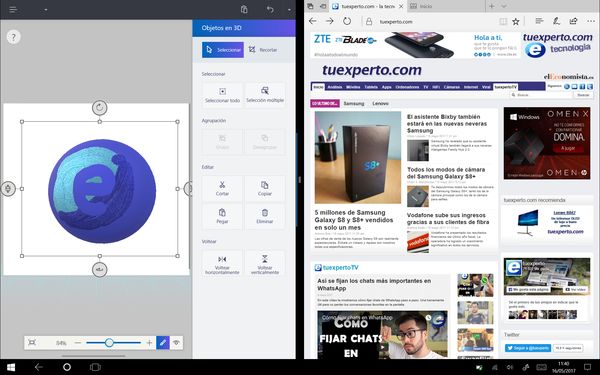Viewport: 600px width, 375px height.
Task: Click the taskbar back arrow
Action: (38, 367)
